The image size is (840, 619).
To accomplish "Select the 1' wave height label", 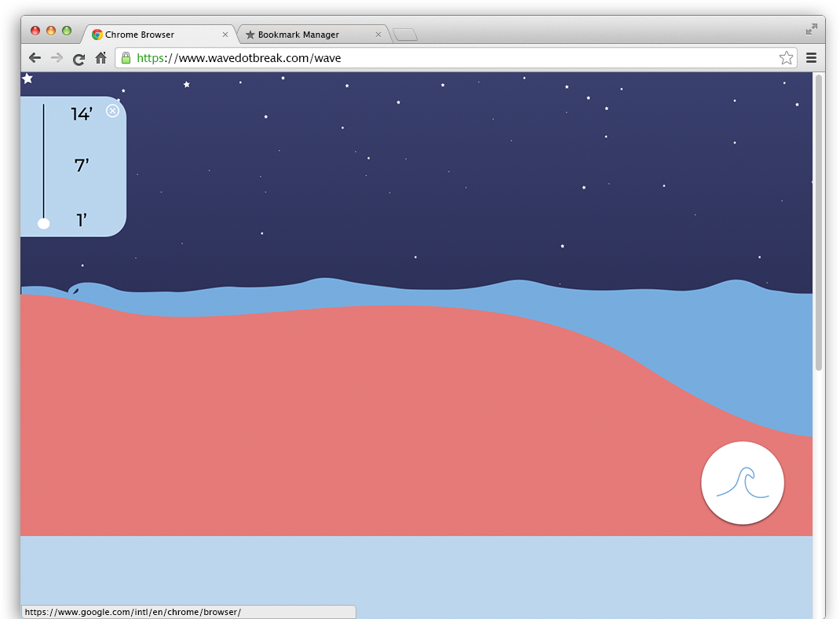I will pos(82,220).
